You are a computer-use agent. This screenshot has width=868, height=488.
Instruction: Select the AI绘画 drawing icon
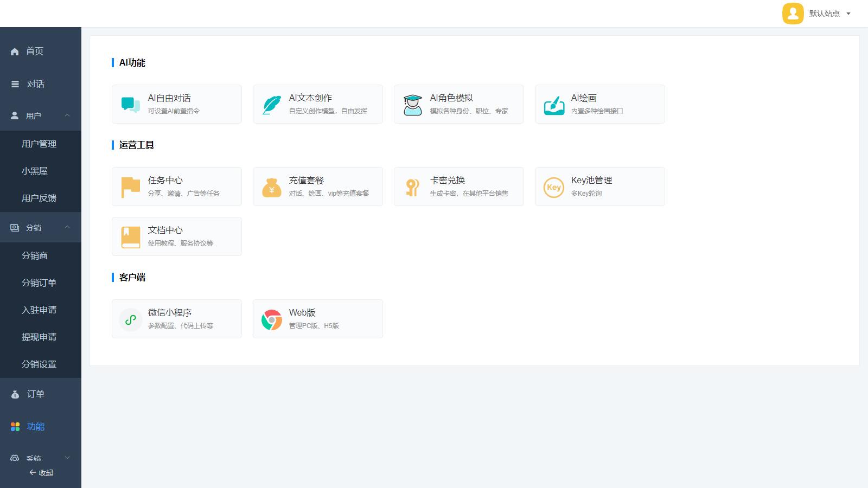[x=554, y=105]
